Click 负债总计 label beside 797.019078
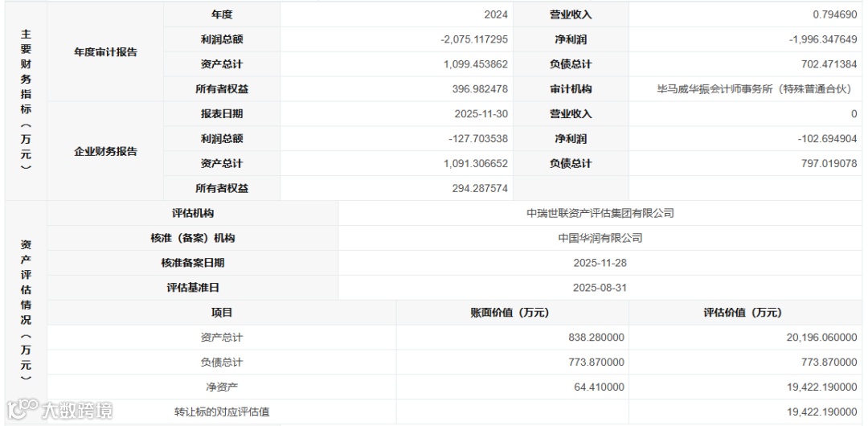 [x=570, y=164]
